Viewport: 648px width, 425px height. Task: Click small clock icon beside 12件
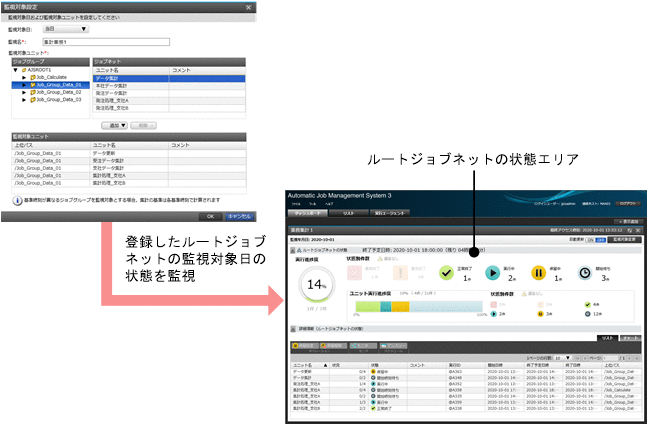click(x=587, y=314)
